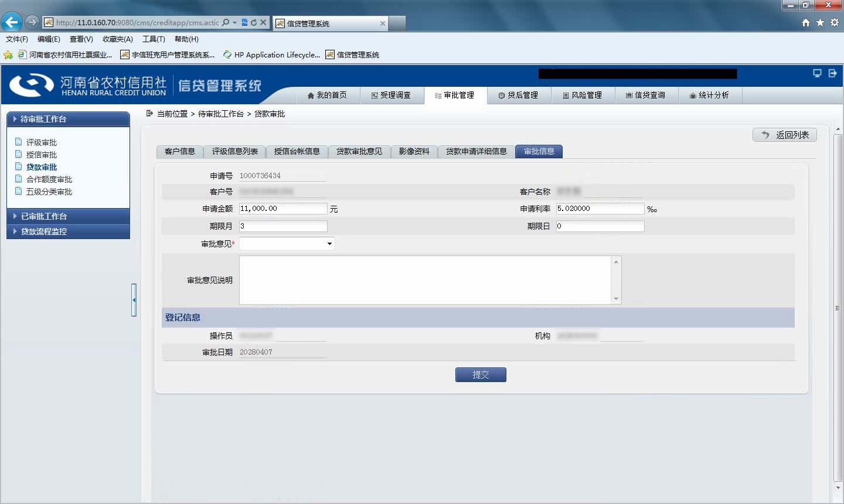Switch to the 授信台帐信息 tab
This screenshot has width=844, height=504.
point(297,151)
